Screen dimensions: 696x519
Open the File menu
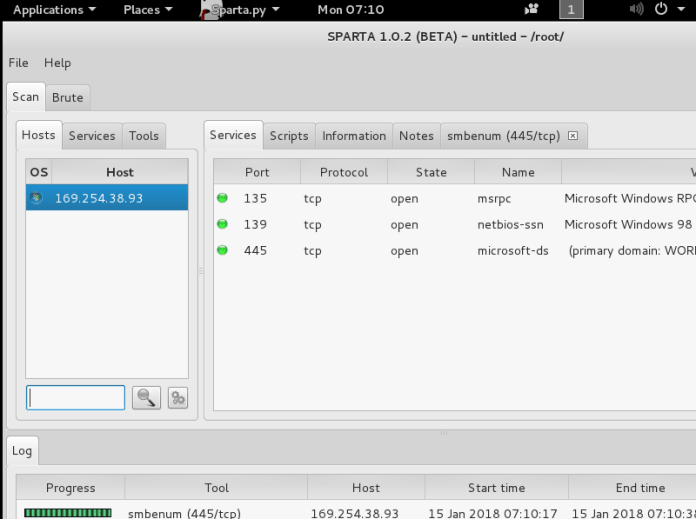[x=18, y=63]
